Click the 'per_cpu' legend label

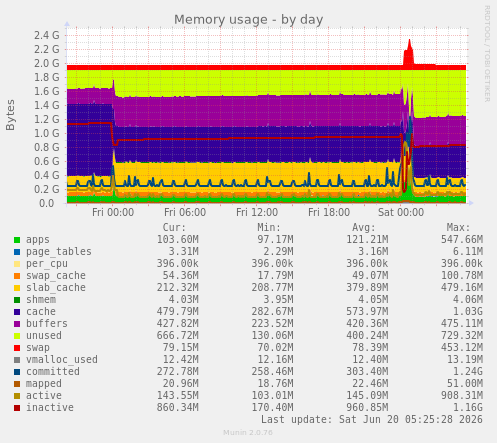coord(47,264)
